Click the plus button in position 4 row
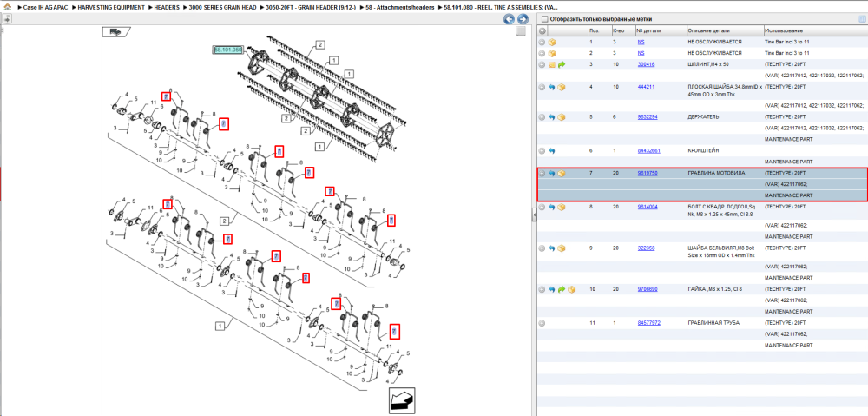Screen dimensions: 868x416 pos(542,87)
